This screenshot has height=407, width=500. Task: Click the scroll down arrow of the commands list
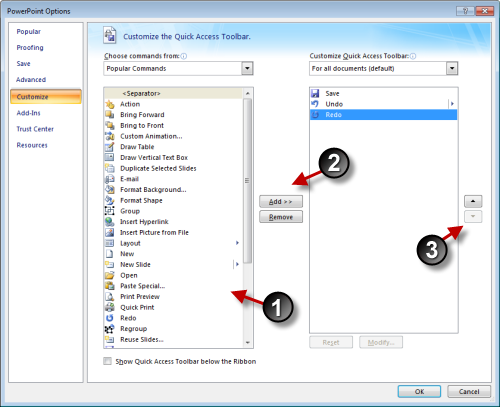coord(247,343)
